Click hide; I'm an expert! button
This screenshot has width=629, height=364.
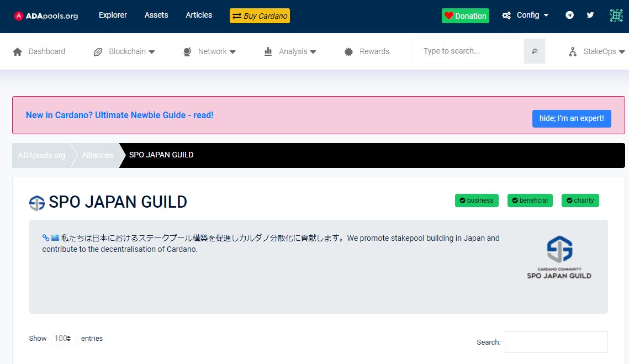click(572, 118)
